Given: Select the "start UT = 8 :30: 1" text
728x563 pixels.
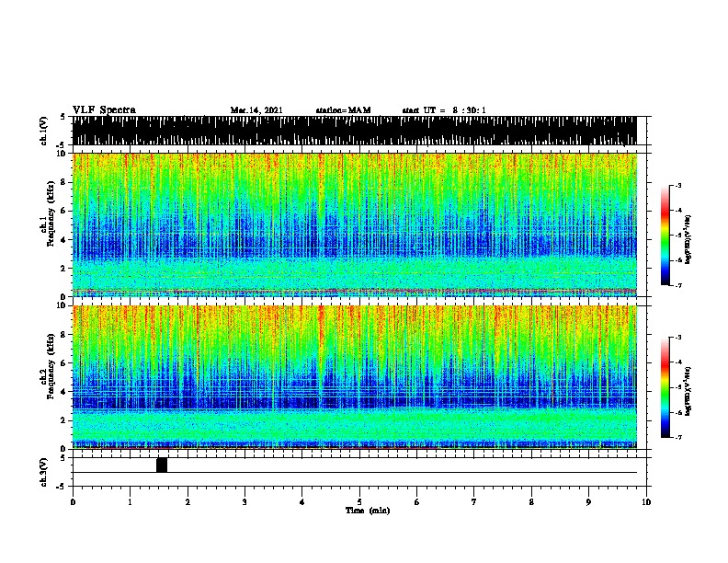Looking at the screenshot, I should pyautogui.click(x=444, y=110).
